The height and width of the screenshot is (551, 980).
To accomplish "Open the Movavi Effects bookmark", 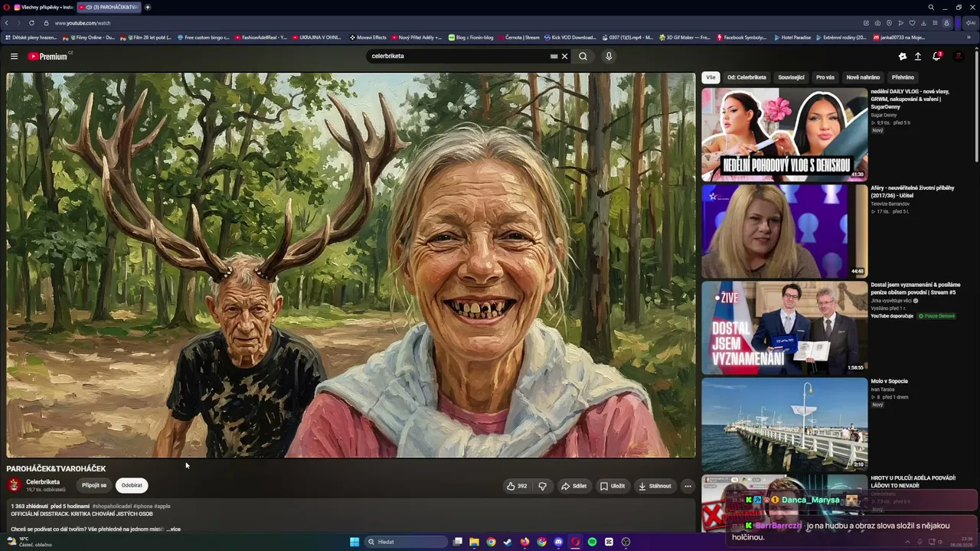I will click(368, 37).
